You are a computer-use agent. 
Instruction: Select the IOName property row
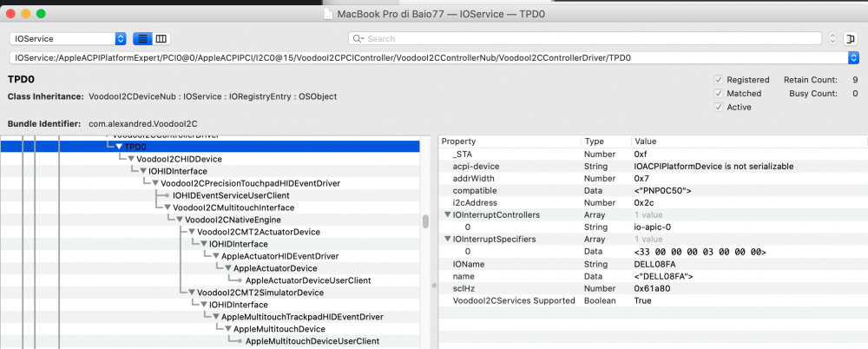[x=654, y=264]
